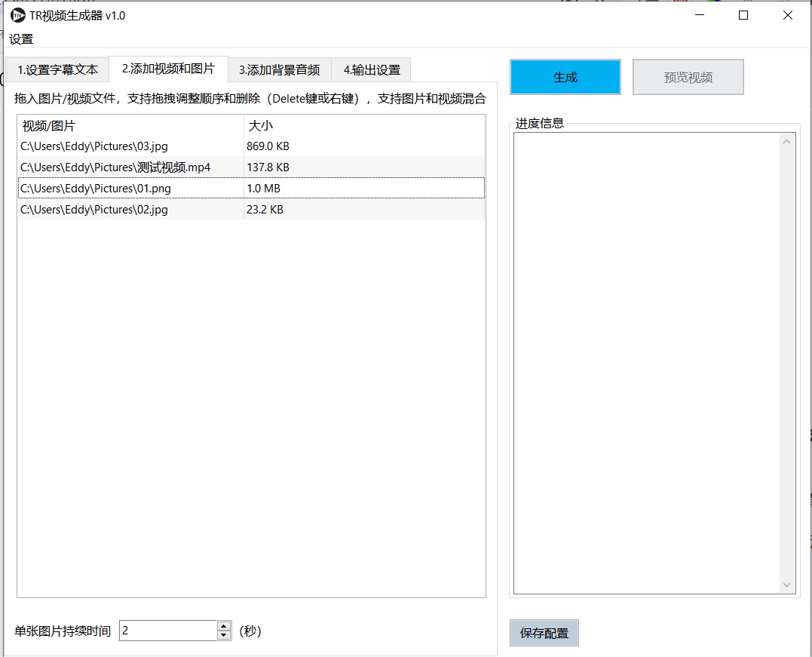This screenshot has height=657, width=812.
Task: Click the 保存配置 button
Action: point(544,633)
